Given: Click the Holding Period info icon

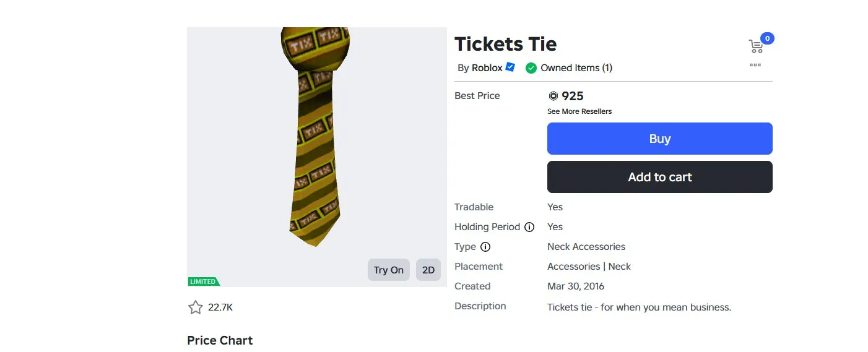Looking at the screenshot, I should click(529, 227).
